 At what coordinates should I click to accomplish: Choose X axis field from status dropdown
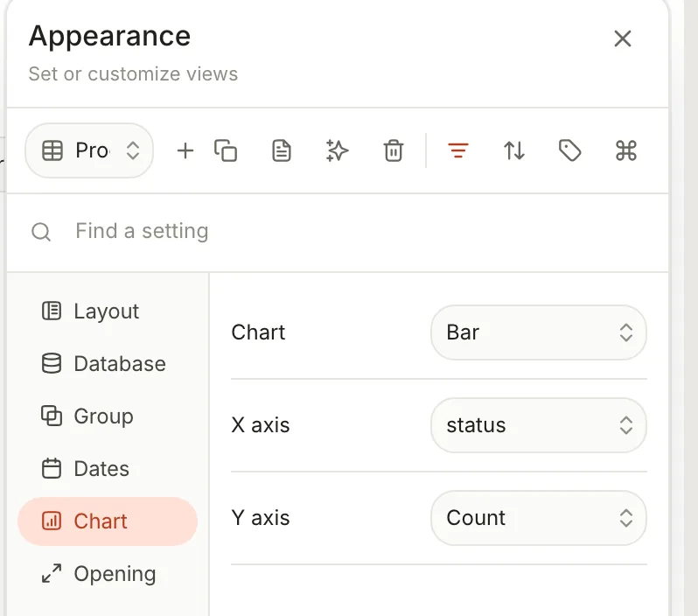pyautogui.click(x=539, y=425)
